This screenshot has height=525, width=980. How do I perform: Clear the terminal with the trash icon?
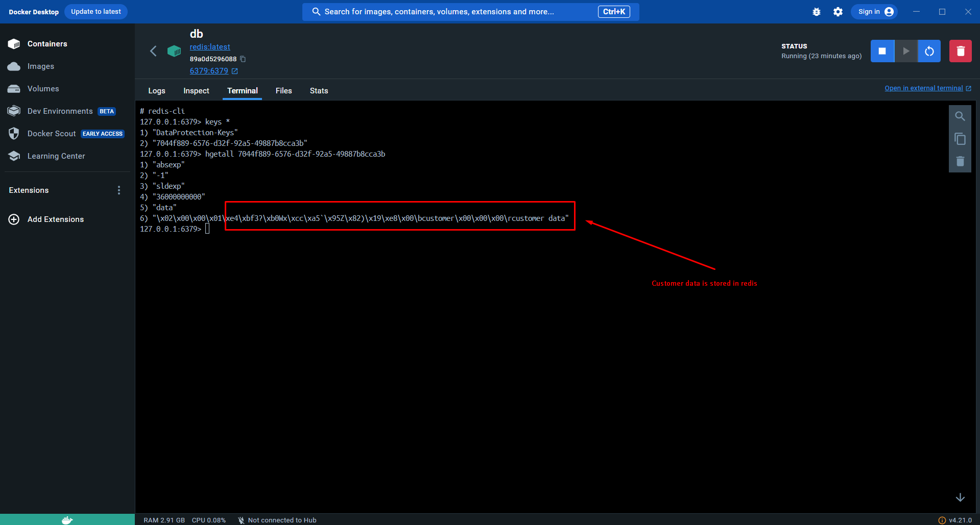[960, 161]
